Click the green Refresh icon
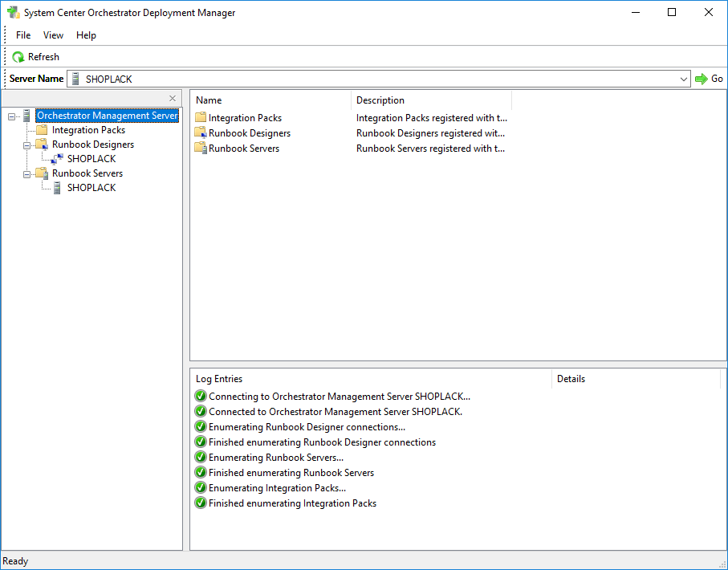The height and width of the screenshot is (570, 728). click(x=18, y=57)
